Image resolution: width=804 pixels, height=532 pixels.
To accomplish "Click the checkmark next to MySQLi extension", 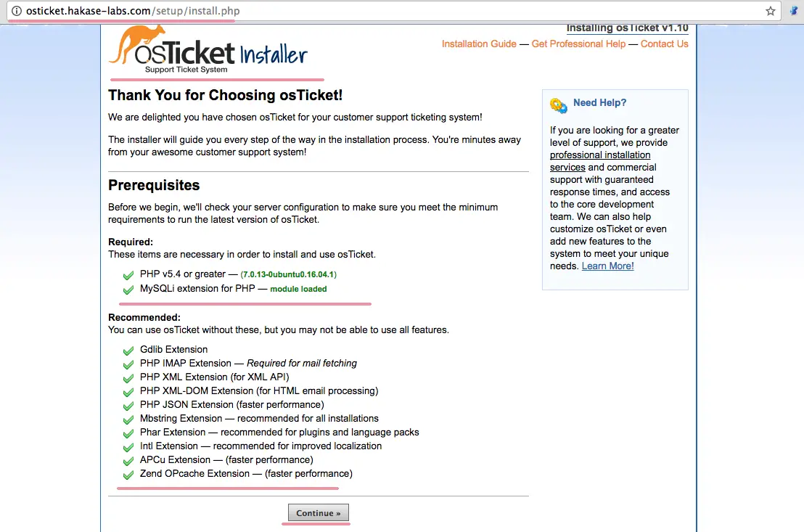I will (x=128, y=290).
